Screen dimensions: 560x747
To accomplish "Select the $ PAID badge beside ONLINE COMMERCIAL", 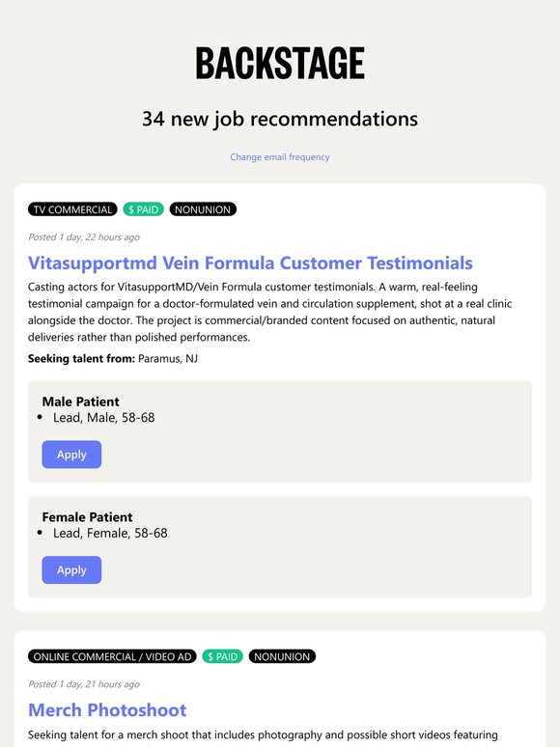I will point(223,656).
